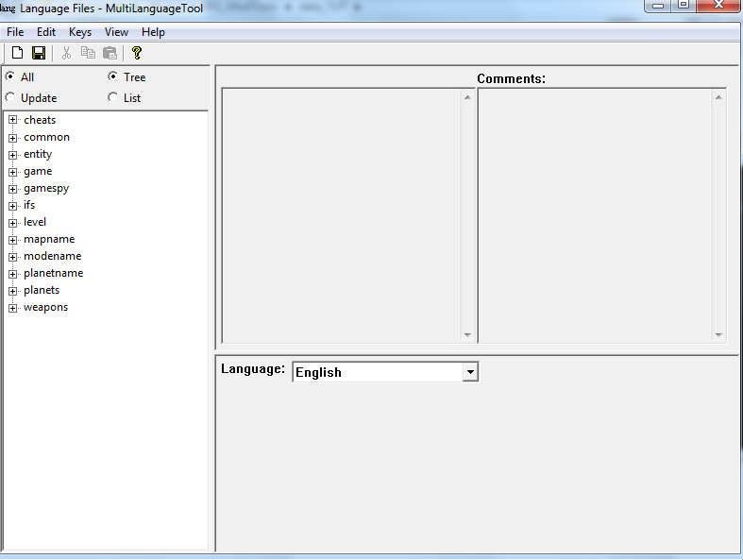Expand the mapname tree node
Viewport: 743px width, 560px height.
pos(13,240)
